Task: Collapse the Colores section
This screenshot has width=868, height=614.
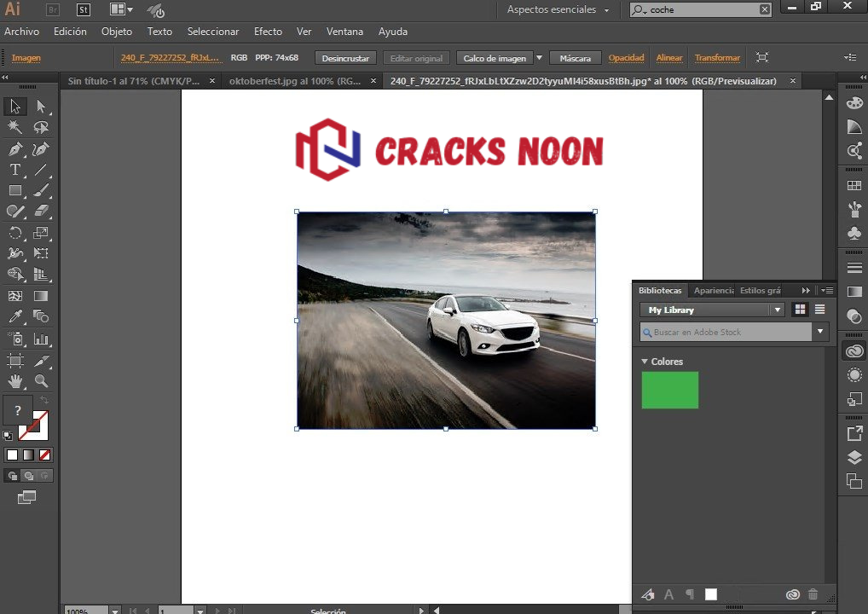Action: click(645, 361)
